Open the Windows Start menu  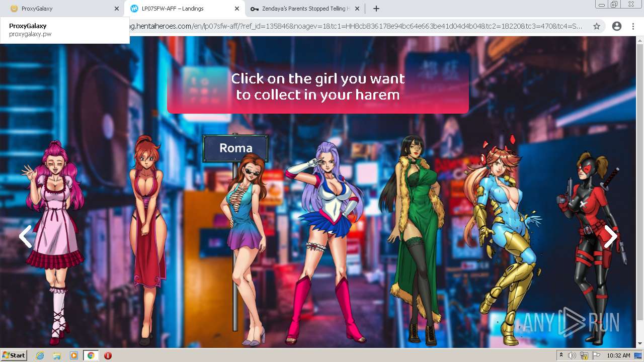click(14, 355)
